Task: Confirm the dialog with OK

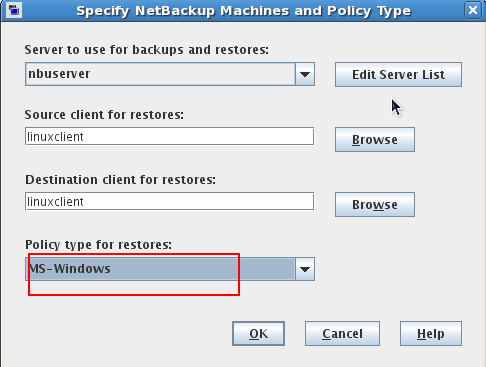Action: [x=258, y=333]
